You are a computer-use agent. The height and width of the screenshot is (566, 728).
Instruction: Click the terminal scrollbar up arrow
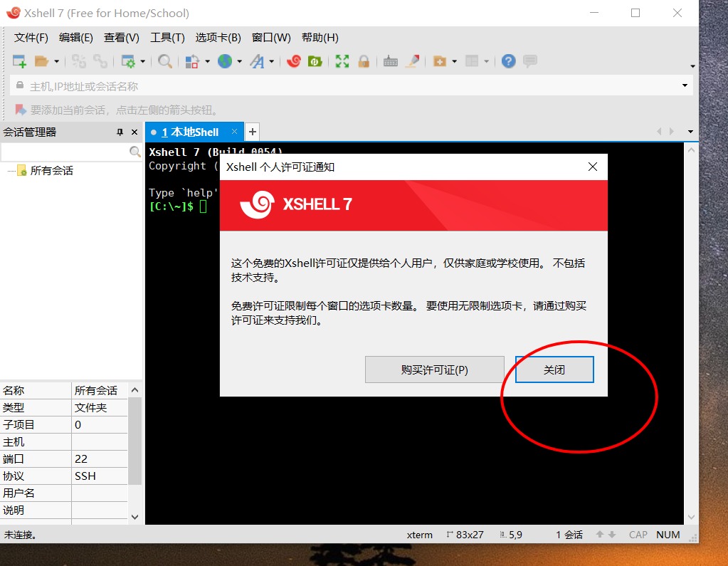click(x=691, y=150)
